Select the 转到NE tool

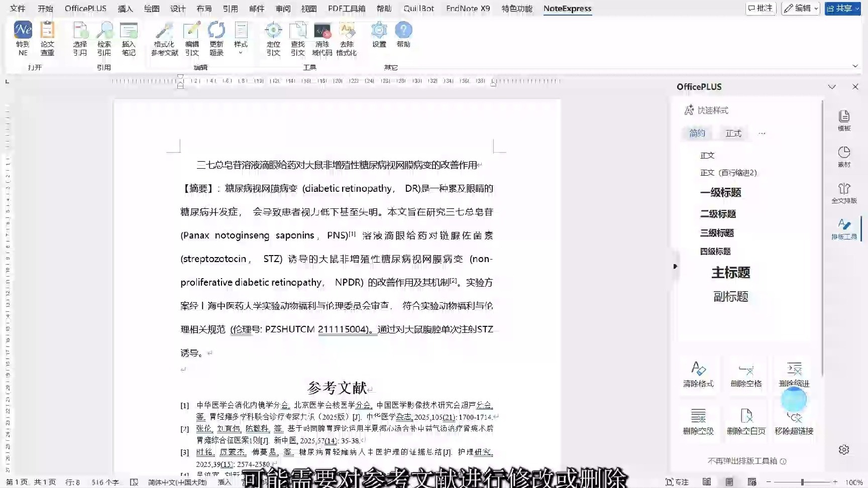(22, 38)
